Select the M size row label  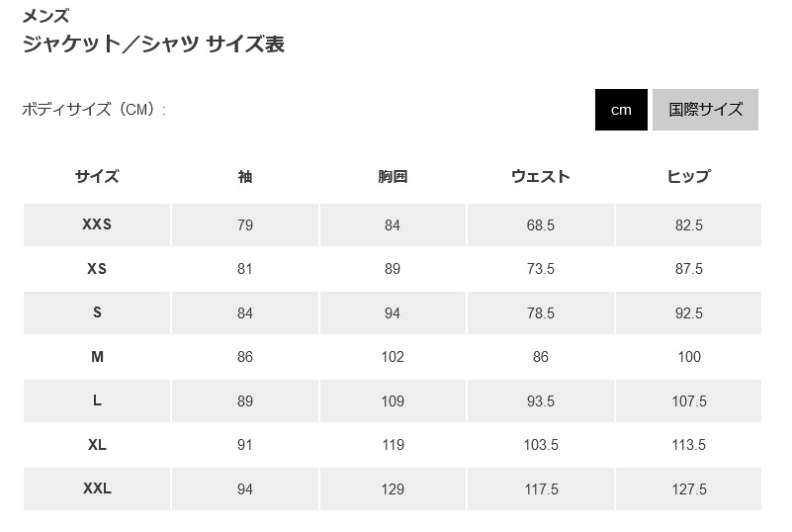point(97,357)
